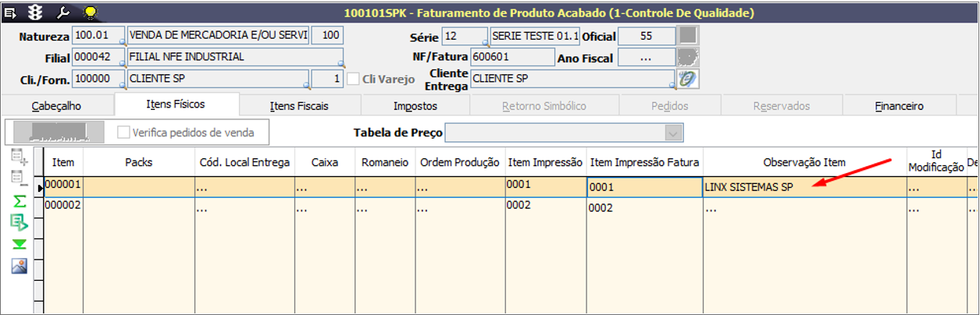Click the Observação Item column header
Screen dimensions: 980x315
[804, 162]
